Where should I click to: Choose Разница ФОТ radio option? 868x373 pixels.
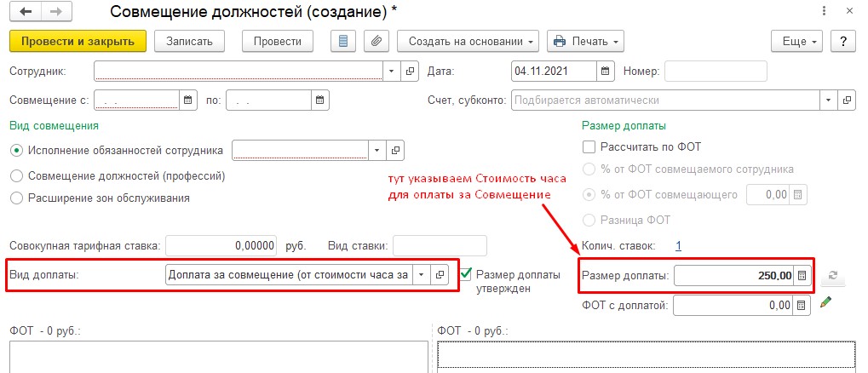click(x=589, y=220)
